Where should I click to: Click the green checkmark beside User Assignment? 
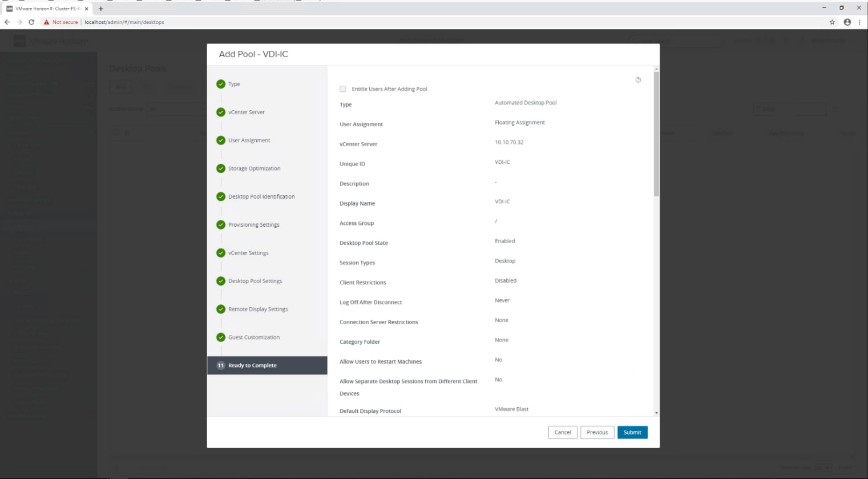click(x=221, y=140)
